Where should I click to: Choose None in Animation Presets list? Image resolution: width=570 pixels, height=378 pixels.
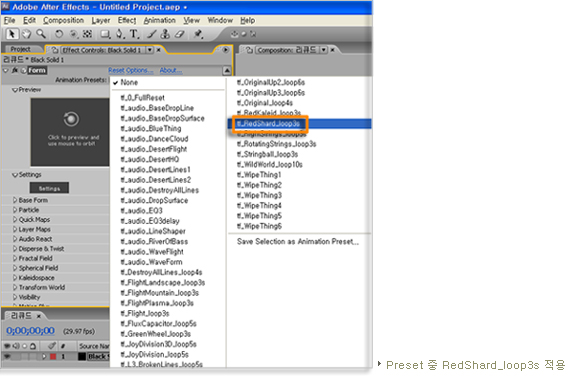pyautogui.click(x=129, y=83)
